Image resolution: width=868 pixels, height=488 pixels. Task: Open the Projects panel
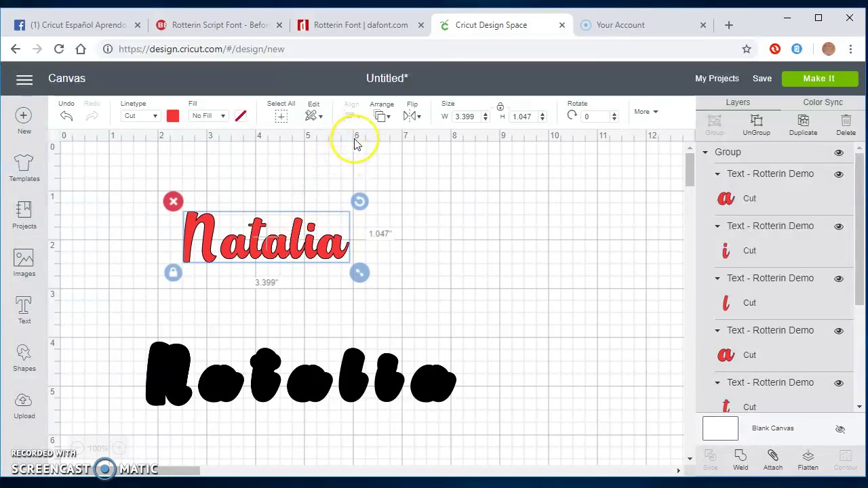[x=24, y=210]
